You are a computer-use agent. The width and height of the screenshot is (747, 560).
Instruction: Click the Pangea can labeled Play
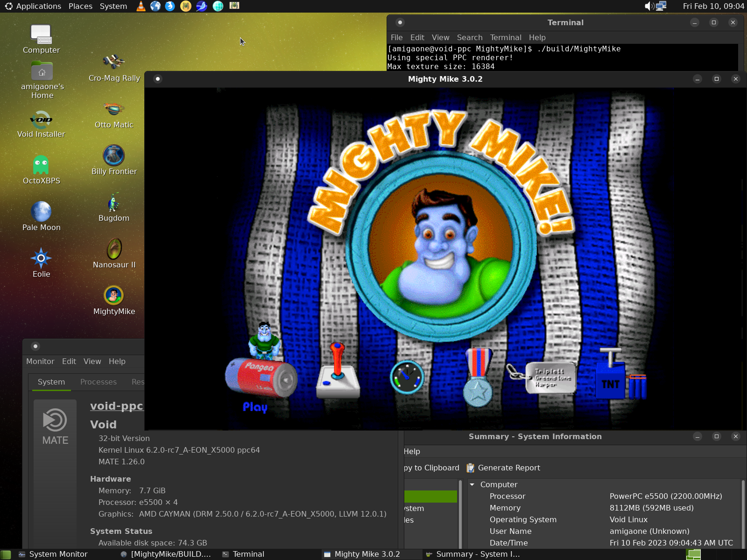tap(261, 377)
